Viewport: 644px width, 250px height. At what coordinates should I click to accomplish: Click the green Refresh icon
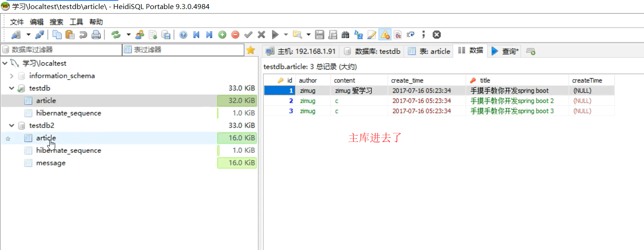(116, 34)
